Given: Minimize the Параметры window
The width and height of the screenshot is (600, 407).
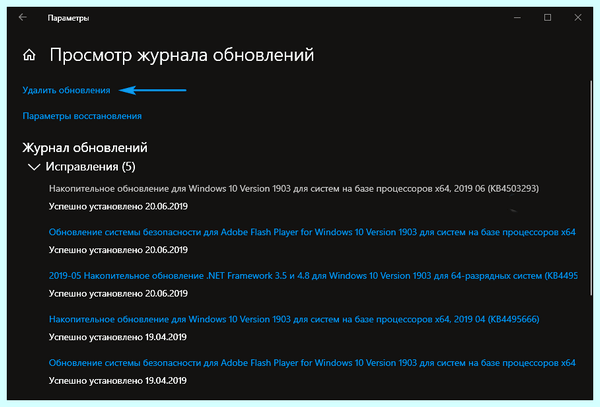Looking at the screenshot, I should coord(517,18).
